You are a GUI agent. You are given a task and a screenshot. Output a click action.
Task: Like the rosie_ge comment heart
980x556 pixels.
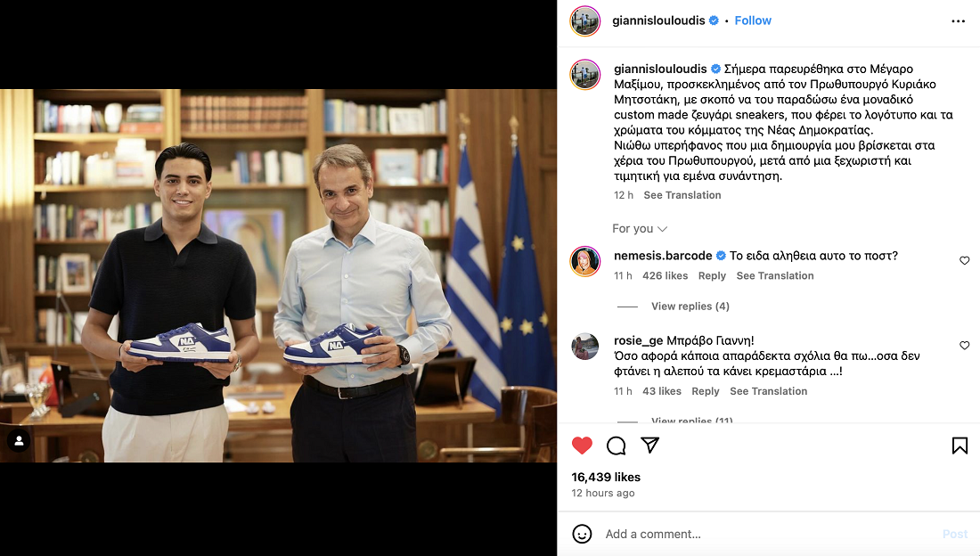(964, 345)
